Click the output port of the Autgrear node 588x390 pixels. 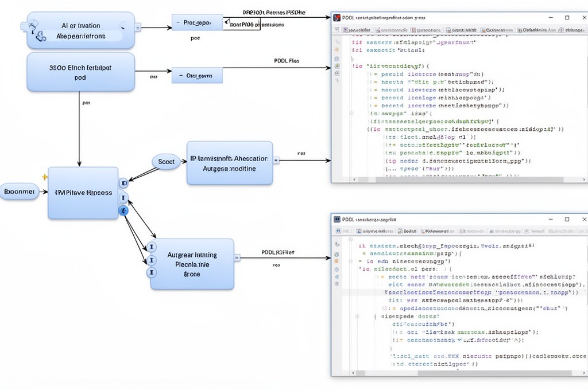pyautogui.click(x=237, y=258)
